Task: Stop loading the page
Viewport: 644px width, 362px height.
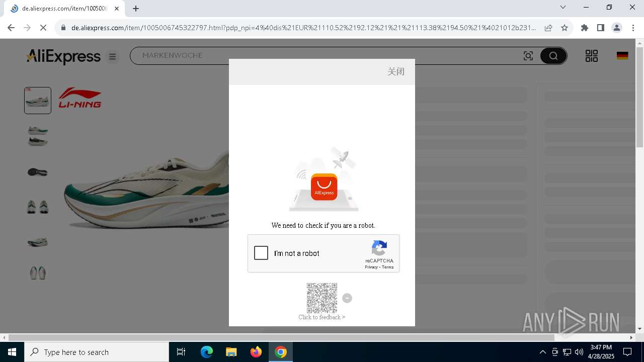Action: 43,28
